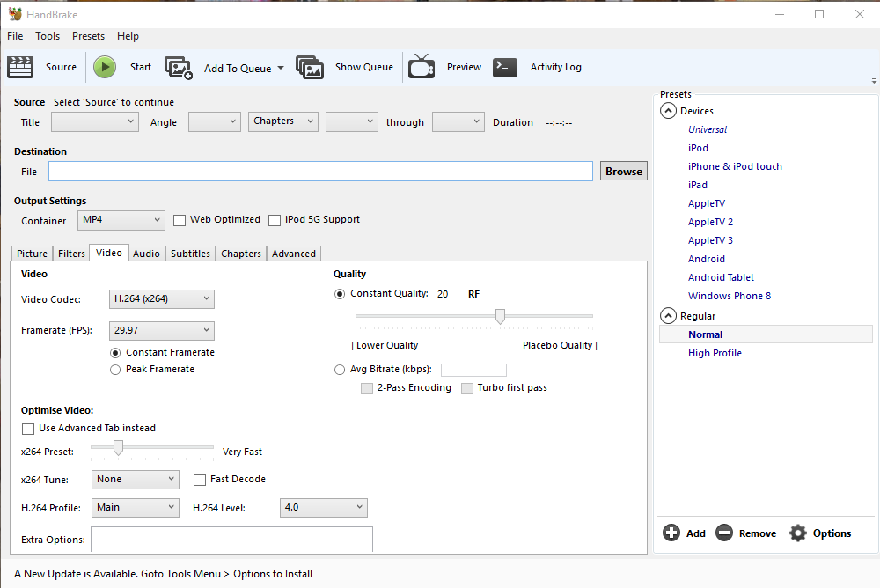Open the Tools menu

[x=48, y=36]
